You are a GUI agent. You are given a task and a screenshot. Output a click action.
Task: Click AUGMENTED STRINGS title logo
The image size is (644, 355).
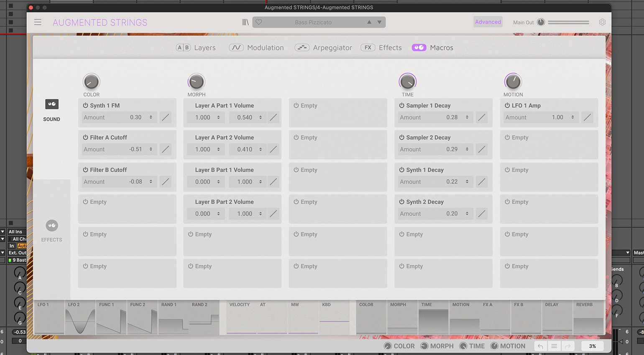100,23
